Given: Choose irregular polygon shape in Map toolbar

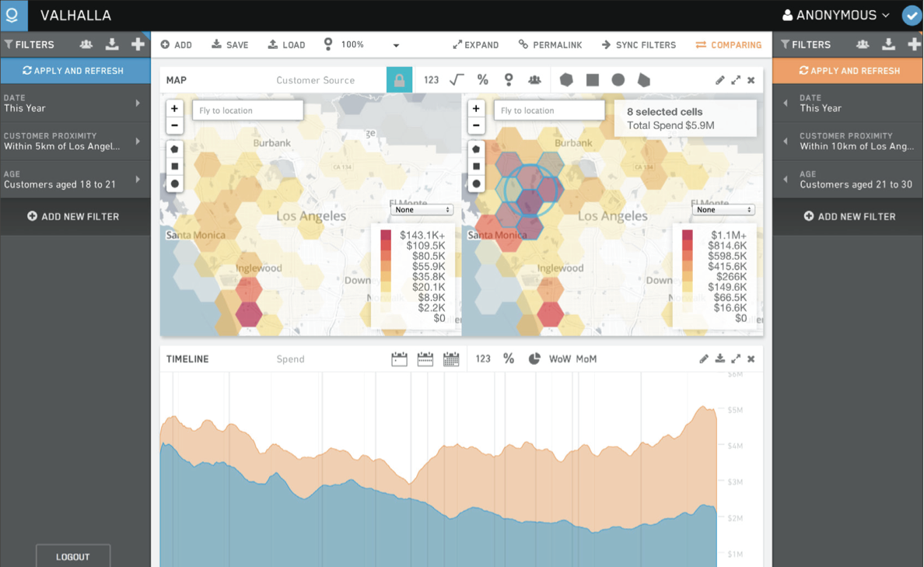Looking at the screenshot, I should tap(644, 80).
